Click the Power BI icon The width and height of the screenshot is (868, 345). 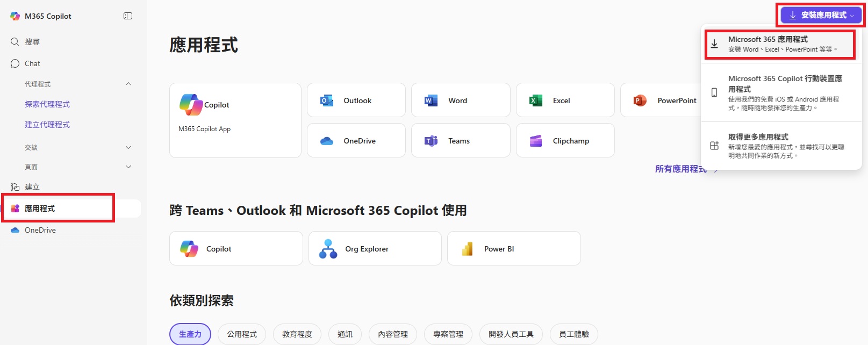pyautogui.click(x=467, y=249)
